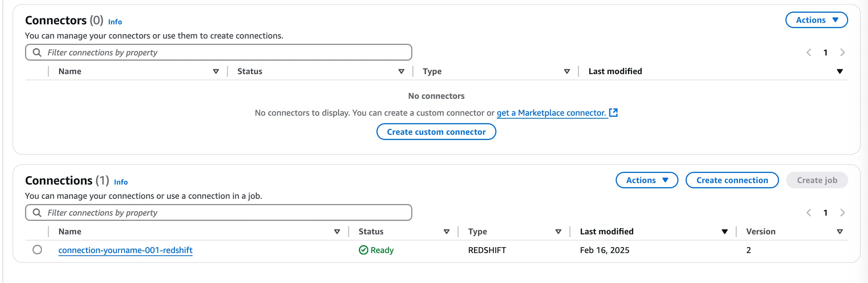This screenshot has height=283, width=868.
Task: Select the connection-yourname-001-redshift radio button
Action: [37, 250]
